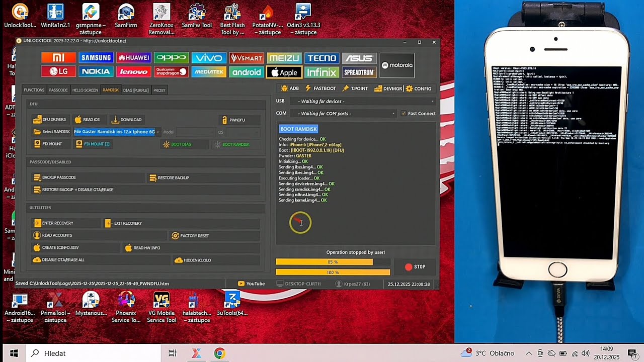The image size is (644, 362).
Task: Open the Windows Start menu
Action: pyautogui.click(x=14, y=353)
